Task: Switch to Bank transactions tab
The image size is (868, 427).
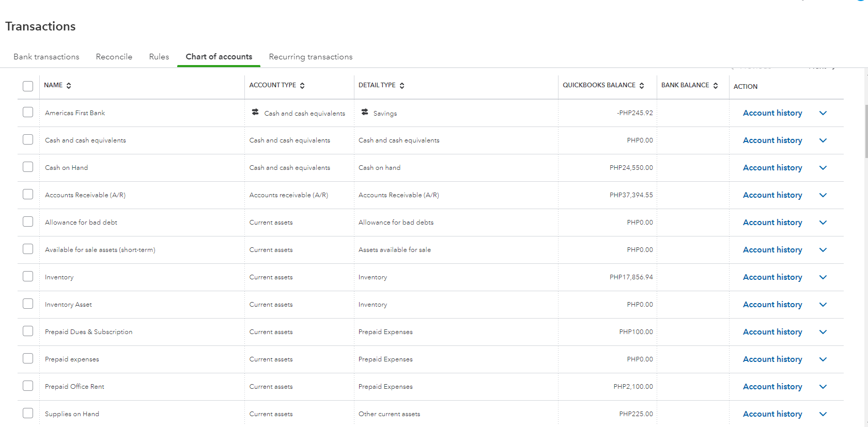Action: click(x=47, y=57)
